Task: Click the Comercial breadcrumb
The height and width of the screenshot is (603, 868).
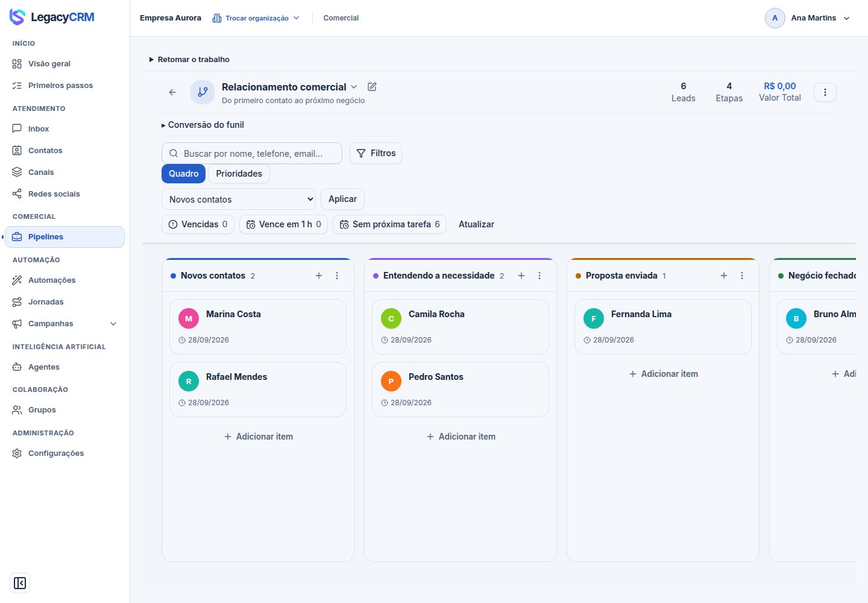Action: tap(341, 18)
